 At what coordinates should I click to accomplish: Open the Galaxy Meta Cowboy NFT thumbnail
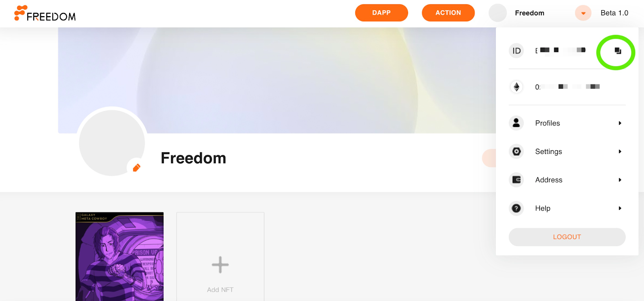click(120, 256)
